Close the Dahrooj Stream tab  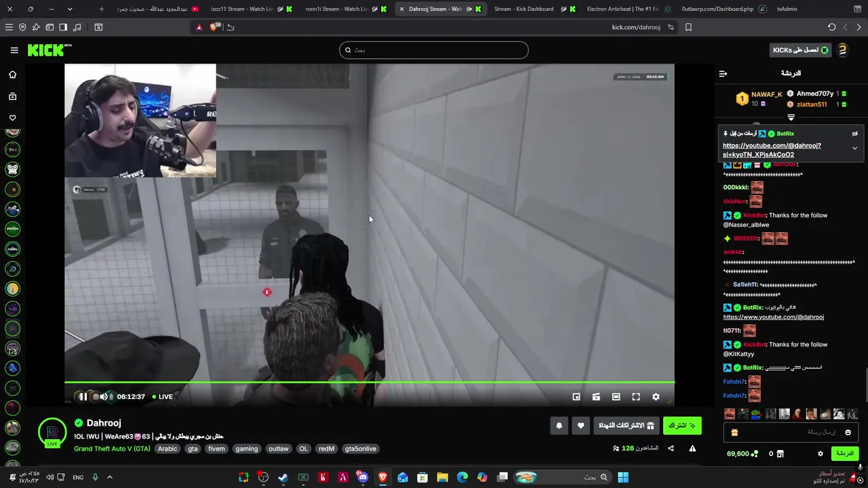401,9
